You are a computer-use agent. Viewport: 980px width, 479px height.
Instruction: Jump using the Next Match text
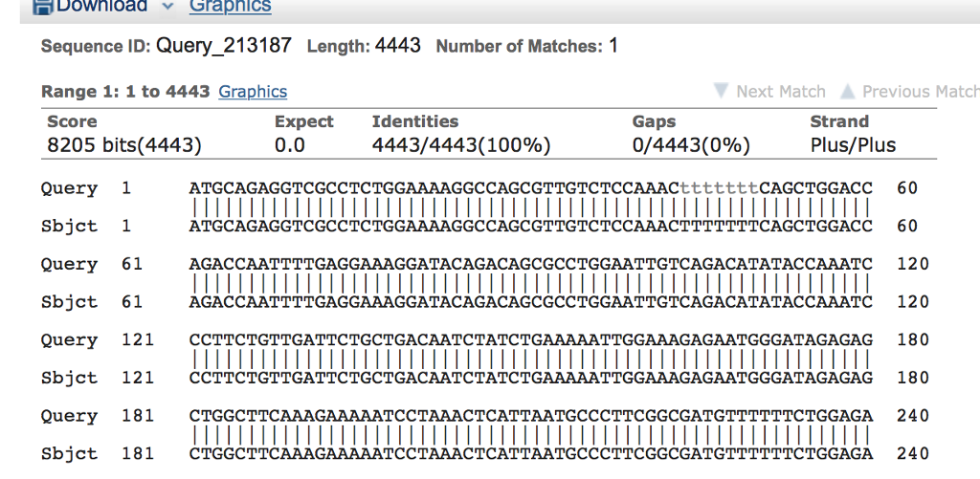(x=781, y=92)
